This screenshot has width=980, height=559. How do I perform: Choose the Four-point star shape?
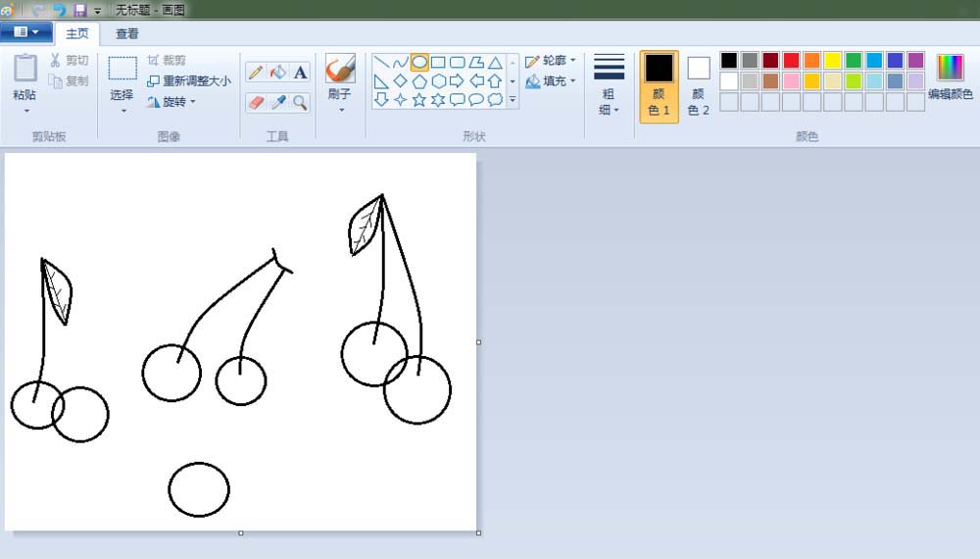point(400,99)
